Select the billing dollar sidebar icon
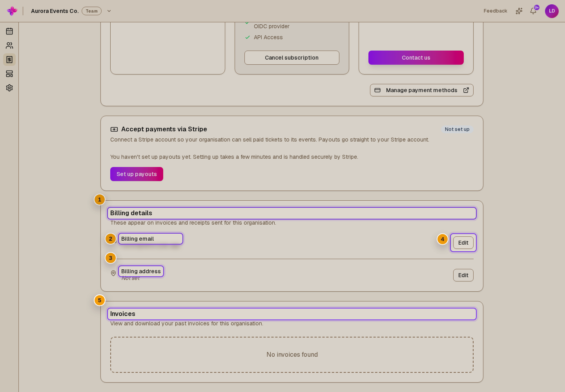This screenshot has height=392, width=565. [x=9, y=60]
